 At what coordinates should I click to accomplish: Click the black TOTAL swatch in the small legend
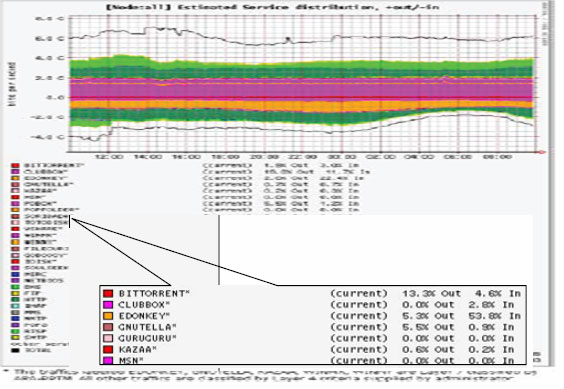15,350
